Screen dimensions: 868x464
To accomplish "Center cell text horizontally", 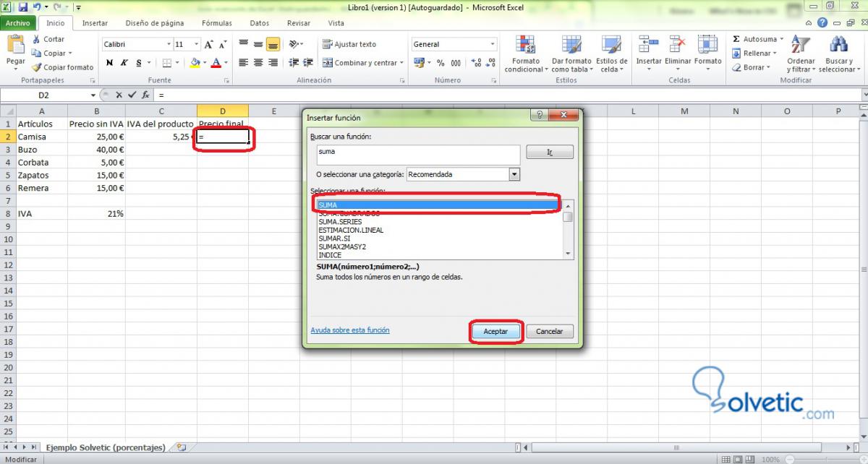I will tap(258, 63).
